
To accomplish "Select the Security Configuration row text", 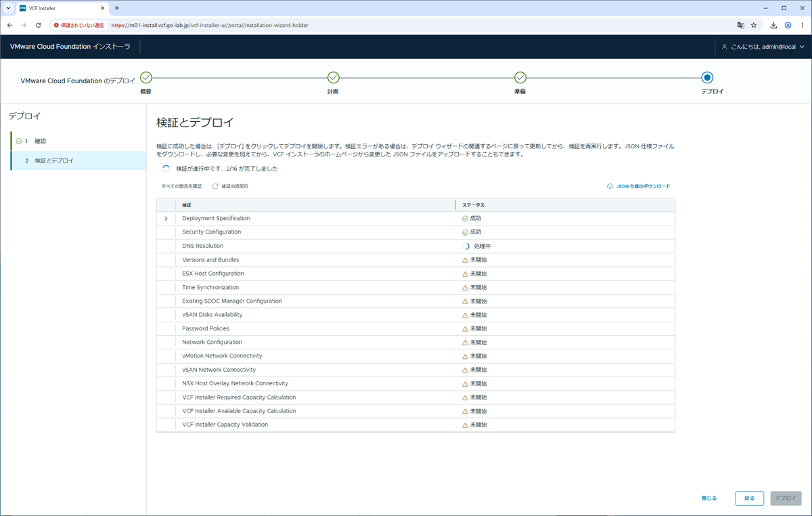I will click(212, 232).
